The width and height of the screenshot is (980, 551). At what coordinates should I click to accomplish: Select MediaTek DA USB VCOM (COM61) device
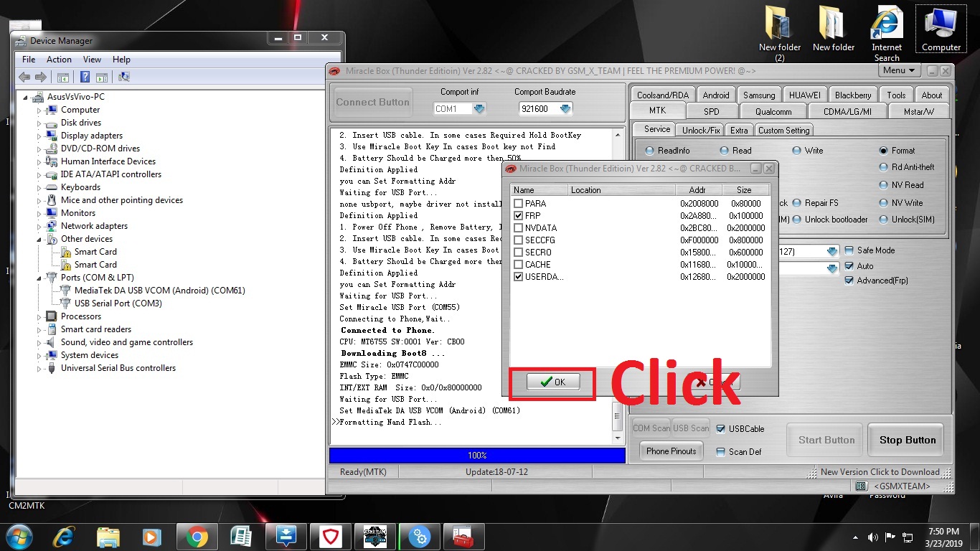tap(159, 291)
